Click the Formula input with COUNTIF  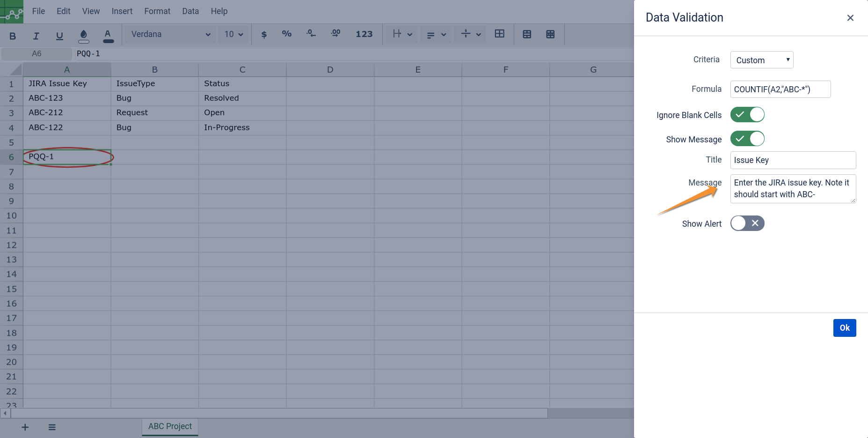click(x=780, y=89)
